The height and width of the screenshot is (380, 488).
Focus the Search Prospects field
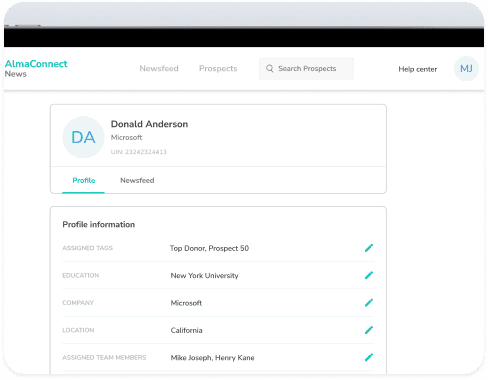pos(306,69)
